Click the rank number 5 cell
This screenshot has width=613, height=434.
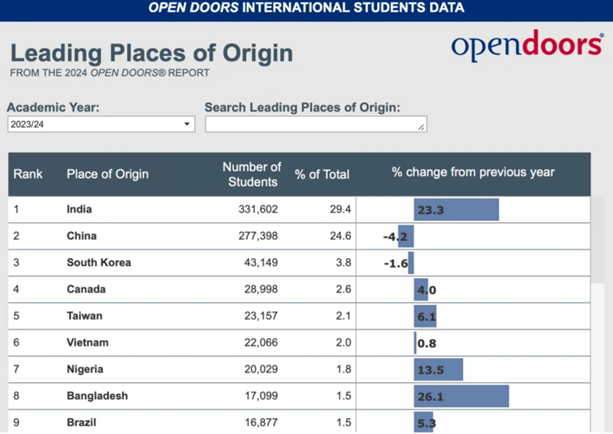pos(16,316)
